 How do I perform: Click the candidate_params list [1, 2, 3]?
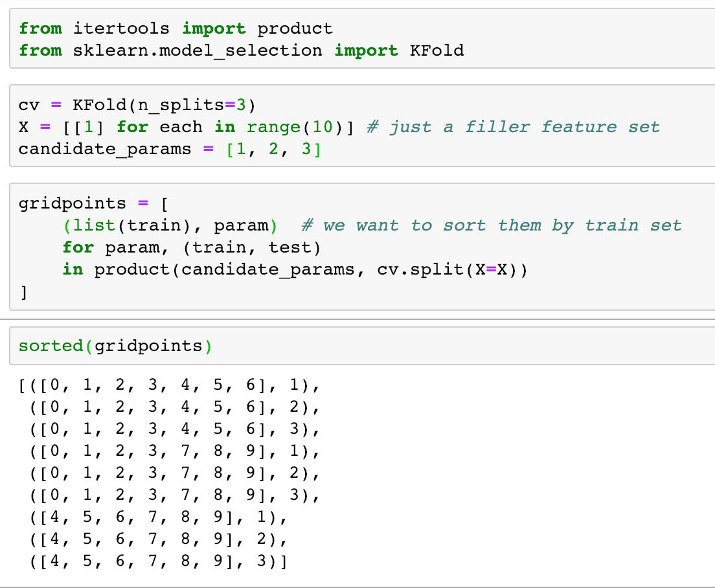[273, 149]
